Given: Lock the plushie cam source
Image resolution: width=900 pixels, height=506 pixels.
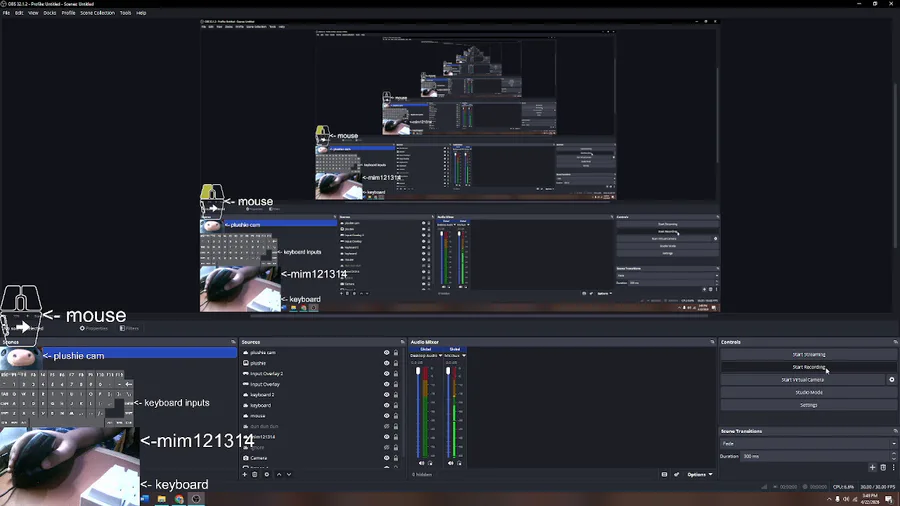Looking at the screenshot, I should pyautogui.click(x=395, y=353).
